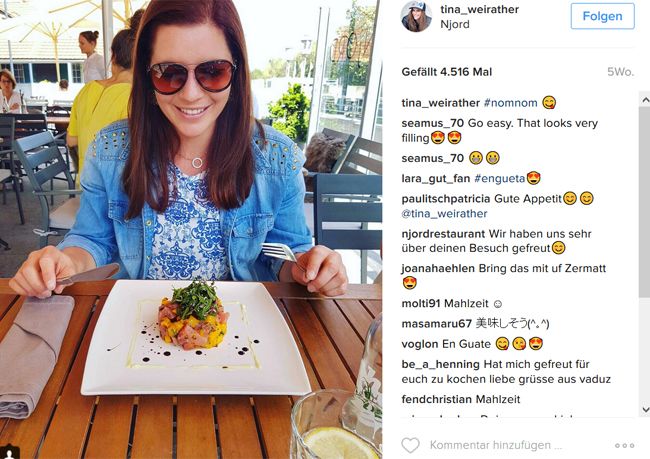Click the comments scrollbar down arrow
This screenshot has height=459, width=650.
click(645, 410)
